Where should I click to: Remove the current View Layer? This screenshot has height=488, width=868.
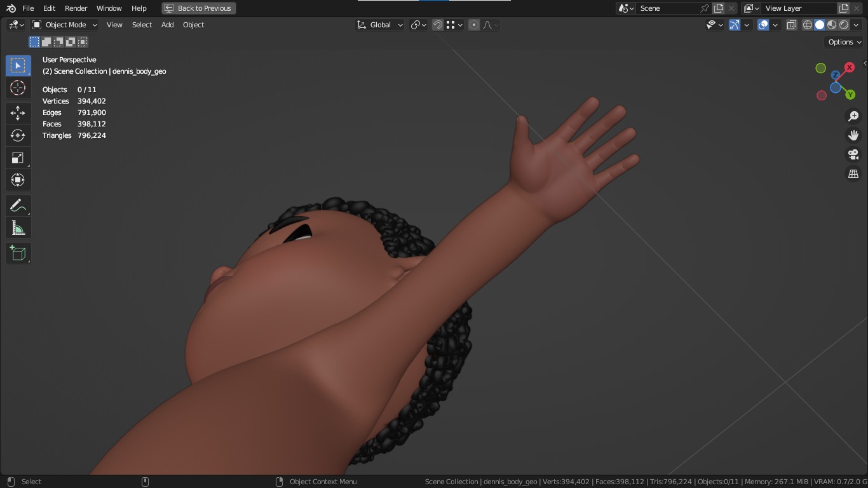[x=857, y=8]
